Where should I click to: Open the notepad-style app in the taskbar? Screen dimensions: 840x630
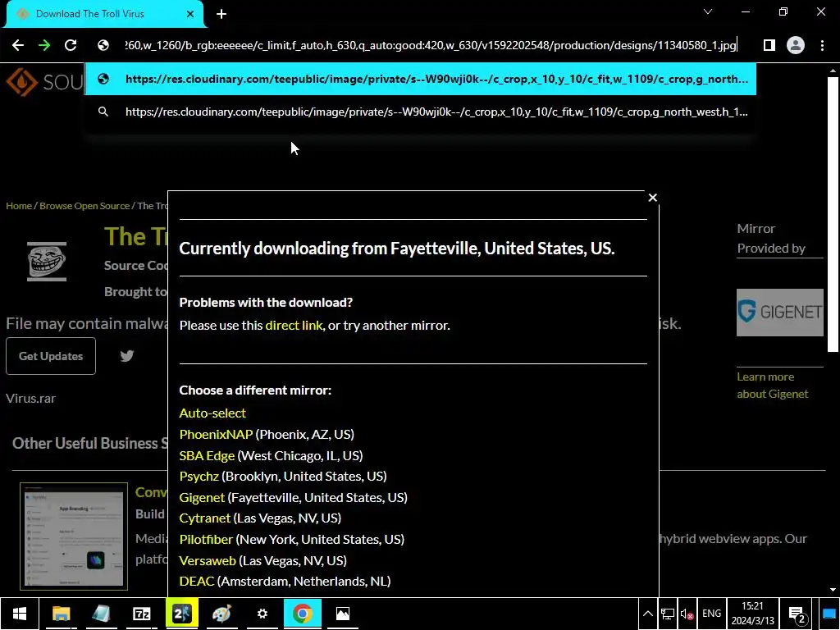[101, 614]
